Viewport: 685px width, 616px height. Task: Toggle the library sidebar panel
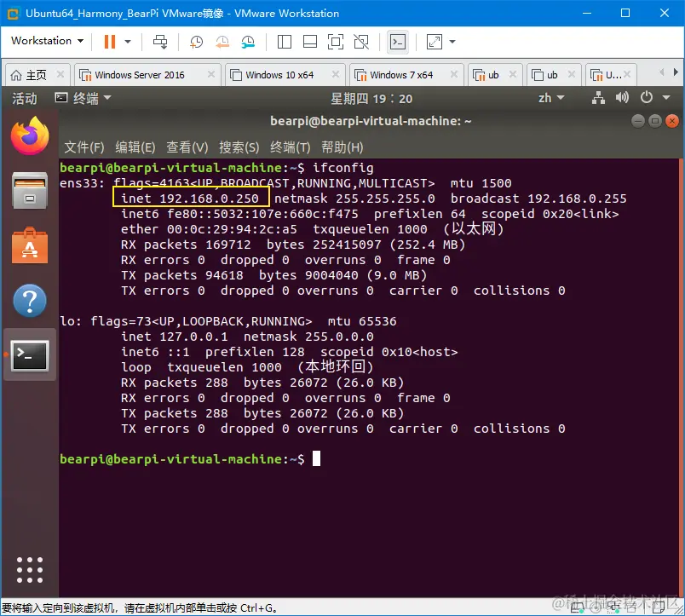285,42
